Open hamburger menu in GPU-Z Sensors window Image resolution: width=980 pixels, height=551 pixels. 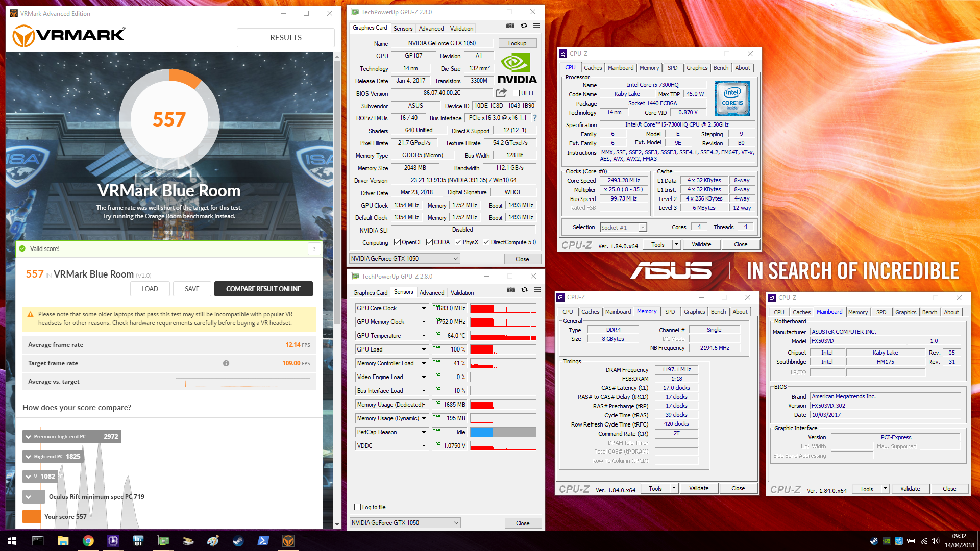[x=537, y=290]
